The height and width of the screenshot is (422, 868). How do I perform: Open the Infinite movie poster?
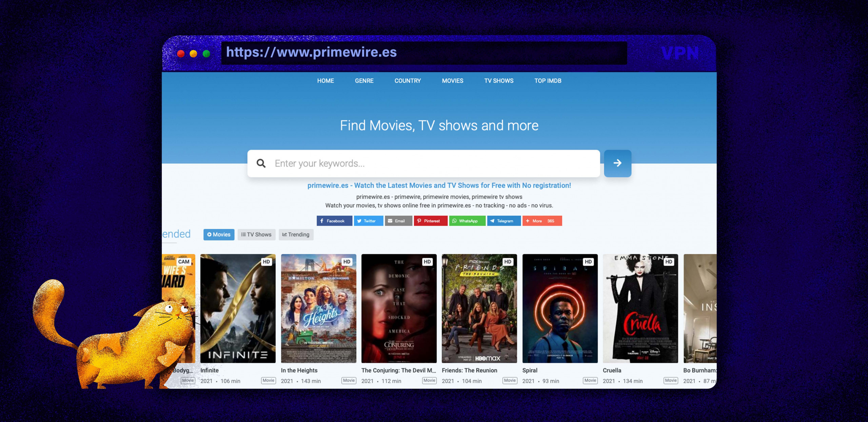(x=238, y=308)
